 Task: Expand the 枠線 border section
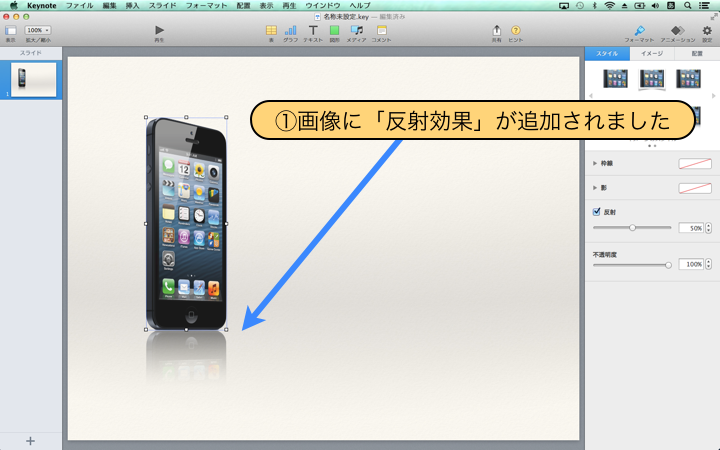pos(595,163)
